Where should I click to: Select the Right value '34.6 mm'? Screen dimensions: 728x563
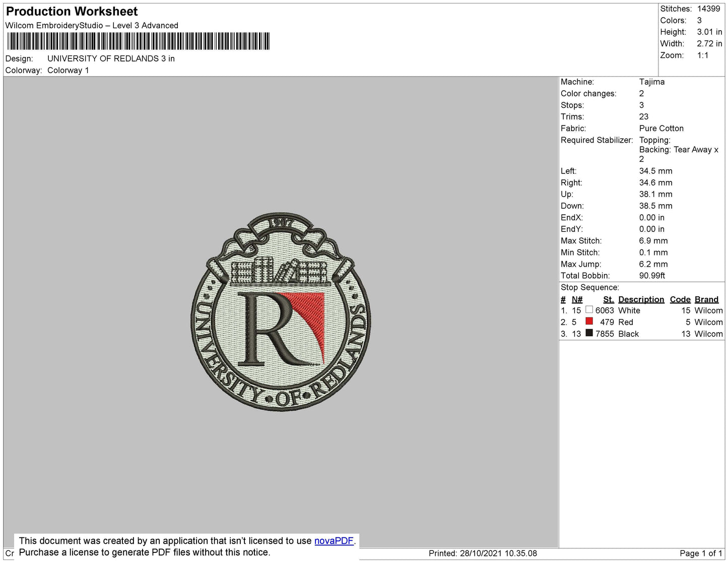[656, 182]
